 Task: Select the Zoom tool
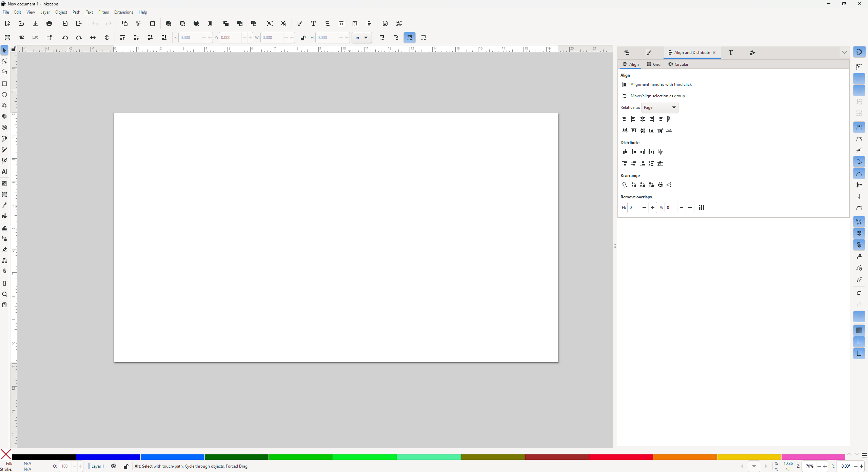coord(4,294)
